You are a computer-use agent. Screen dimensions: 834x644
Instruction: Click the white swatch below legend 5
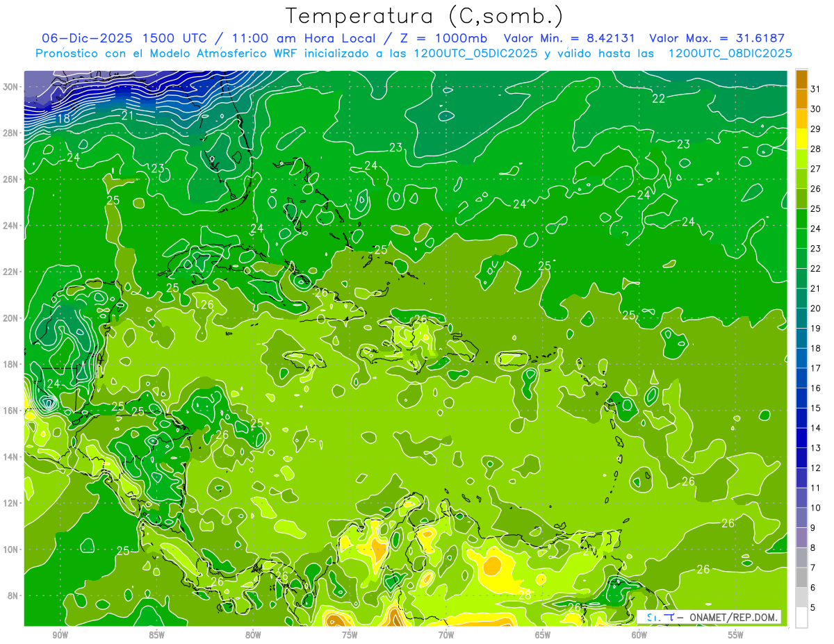point(801,618)
